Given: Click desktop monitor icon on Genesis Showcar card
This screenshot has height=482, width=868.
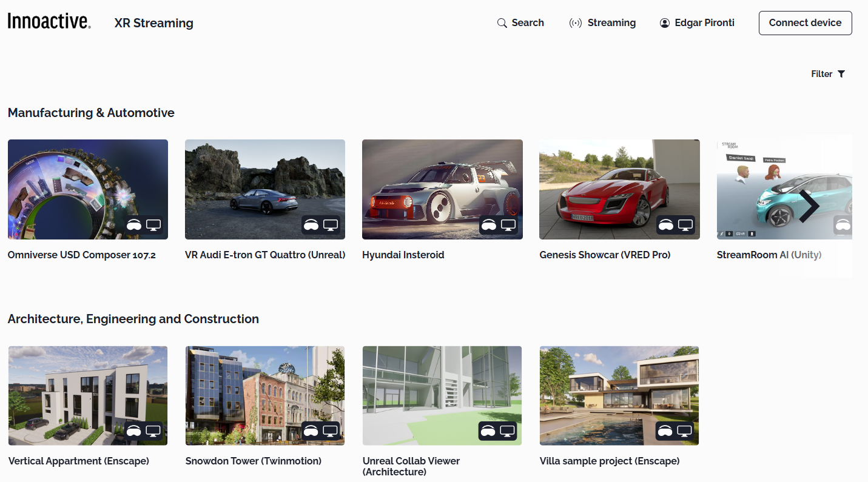Looking at the screenshot, I should [x=685, y=225].
